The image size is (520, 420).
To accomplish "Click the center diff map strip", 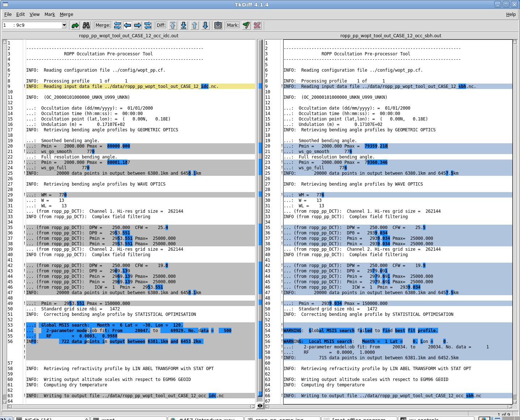I will pos(260,221).
